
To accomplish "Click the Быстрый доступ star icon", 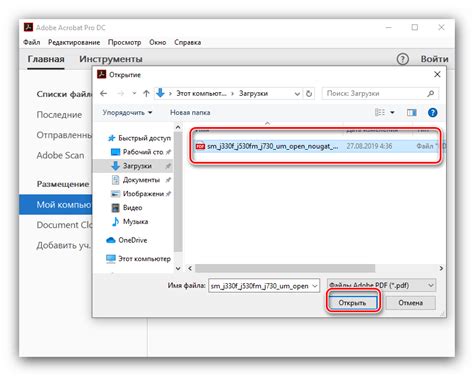I will point(111,138).
